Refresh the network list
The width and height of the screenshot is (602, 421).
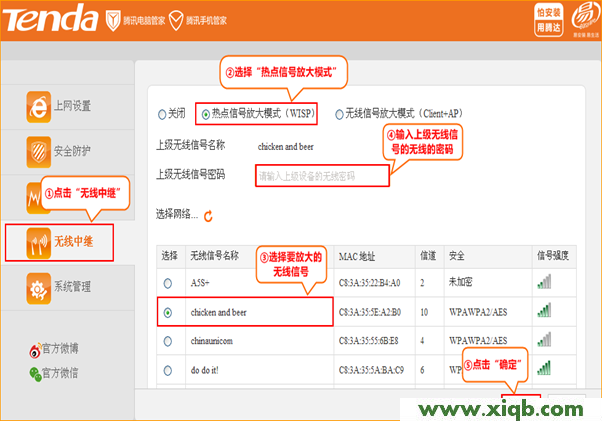click(x=208, y=216)
